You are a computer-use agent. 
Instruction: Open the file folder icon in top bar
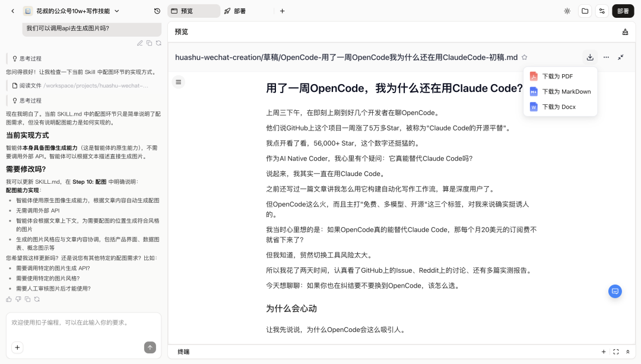pyautogui.click(x=585, y=11)
